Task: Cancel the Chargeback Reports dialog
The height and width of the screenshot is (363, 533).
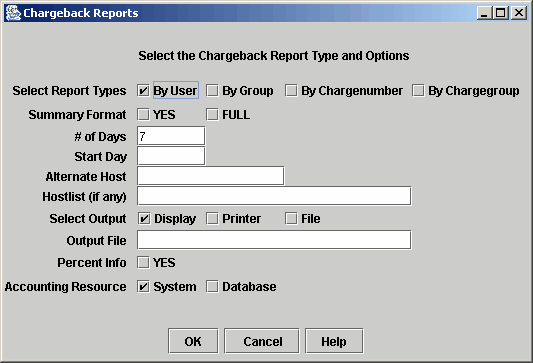Action: [x=262, y=341]
